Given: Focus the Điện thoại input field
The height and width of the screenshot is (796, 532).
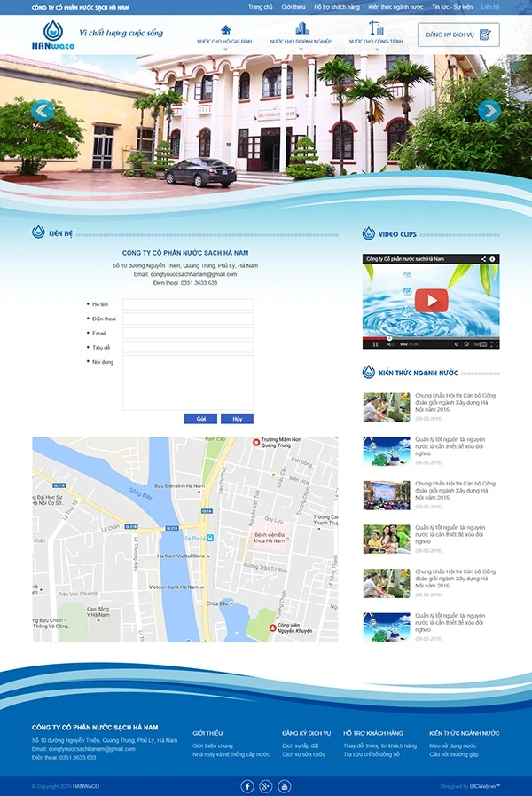Looking at the screenshot, I should (188, 319).
